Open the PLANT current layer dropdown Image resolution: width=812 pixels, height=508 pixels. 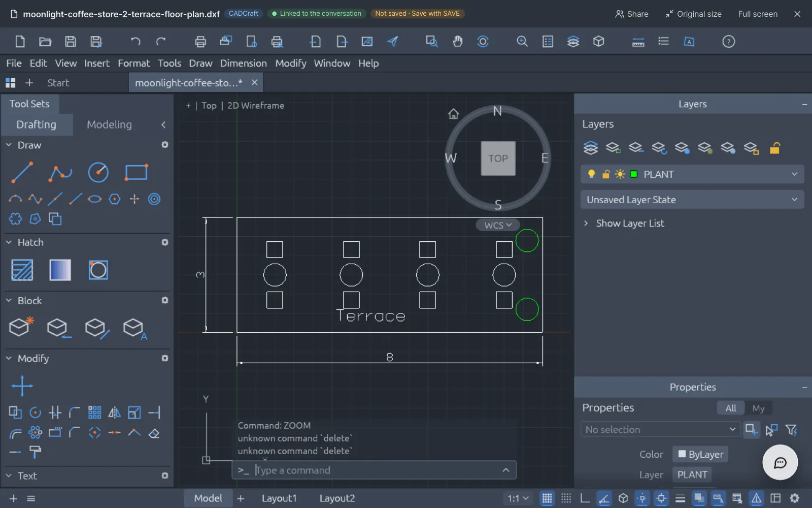[x=692, y=174]
